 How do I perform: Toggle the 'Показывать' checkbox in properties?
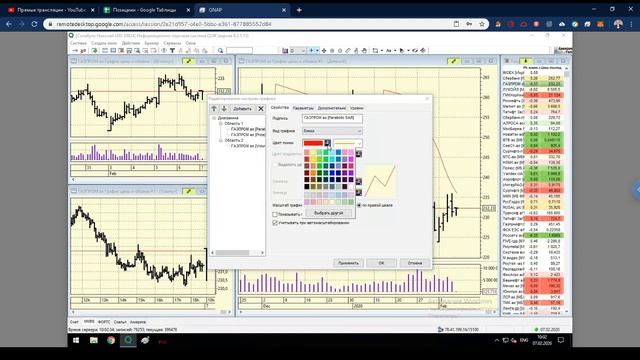275,214
